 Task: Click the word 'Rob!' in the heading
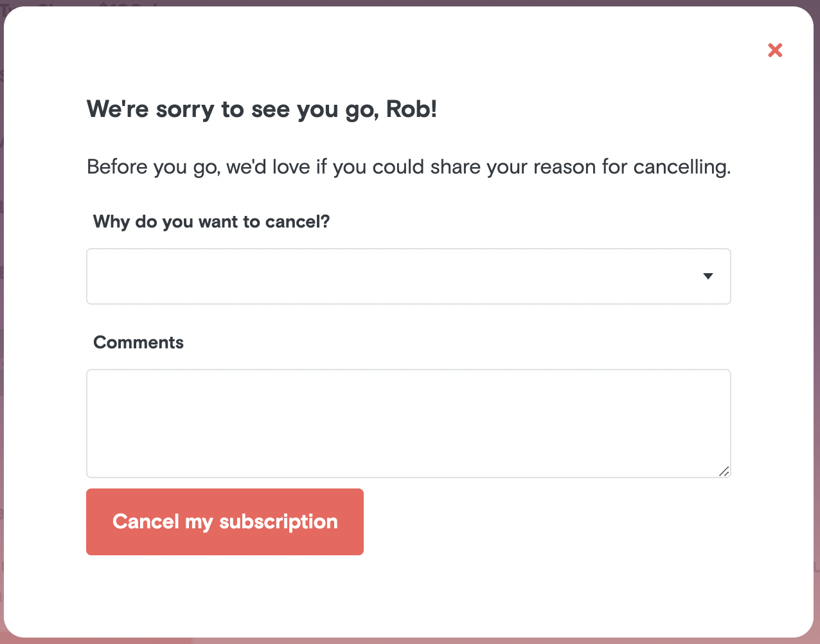(x=411, y=109)
